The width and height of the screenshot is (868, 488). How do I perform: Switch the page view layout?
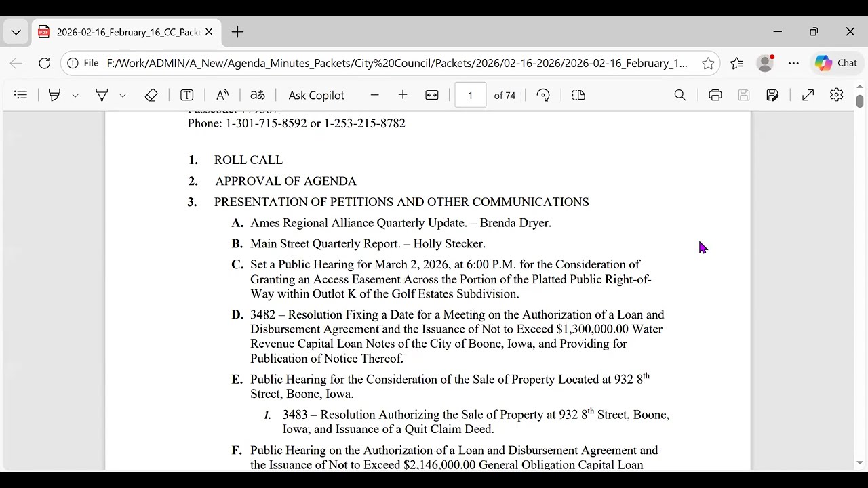[578, 95]
